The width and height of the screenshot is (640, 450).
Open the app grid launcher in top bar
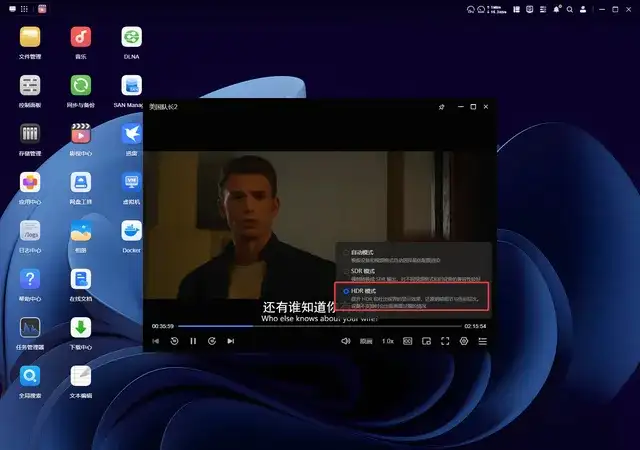pos(24,9)
